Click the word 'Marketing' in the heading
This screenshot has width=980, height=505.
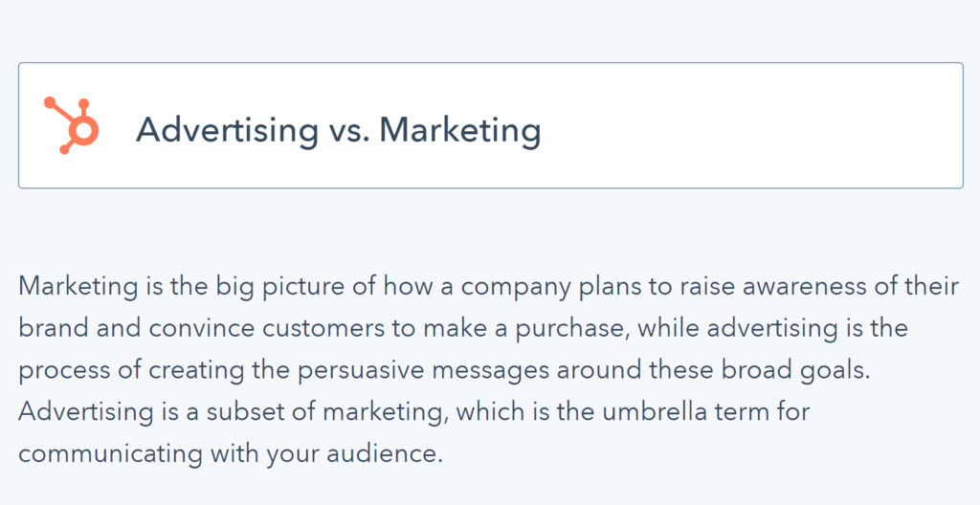pyautogui.click(x=460, y=131)
